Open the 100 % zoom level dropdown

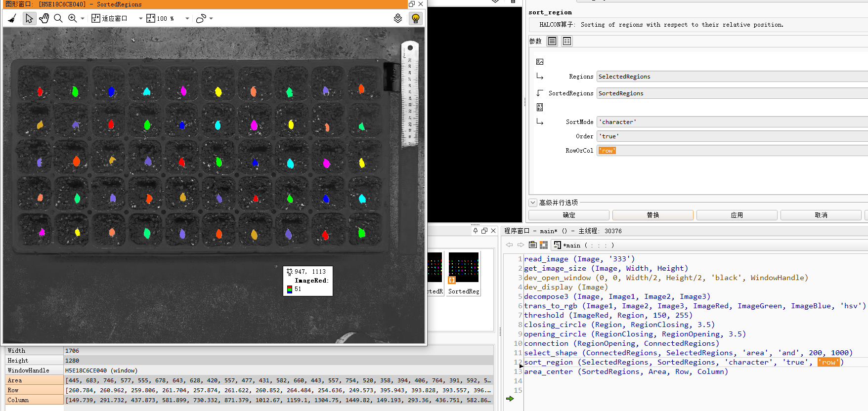point(187,19)
